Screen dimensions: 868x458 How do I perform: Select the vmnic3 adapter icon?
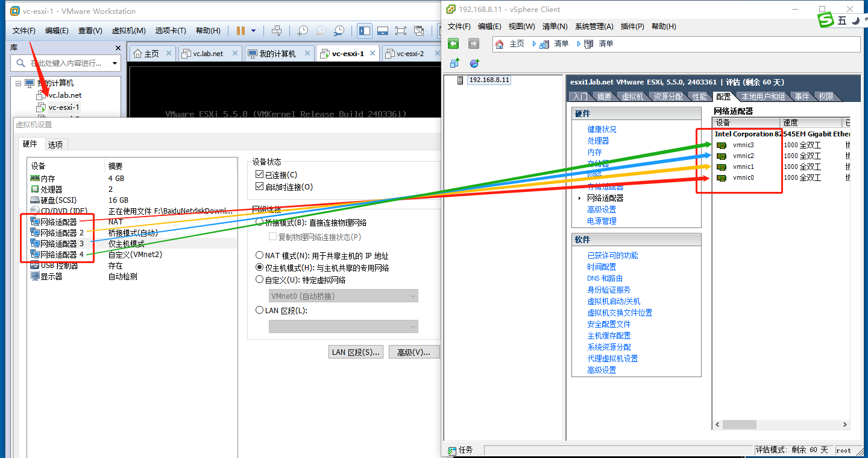point(722,145)
